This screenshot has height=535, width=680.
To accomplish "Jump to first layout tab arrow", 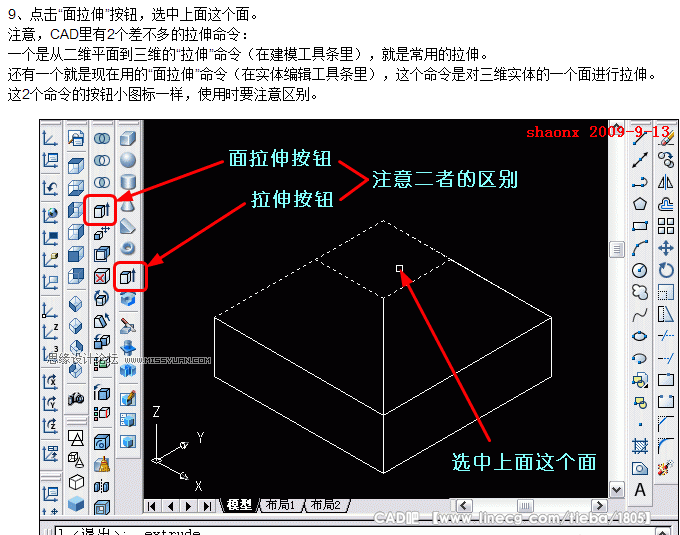I will 152,506.
